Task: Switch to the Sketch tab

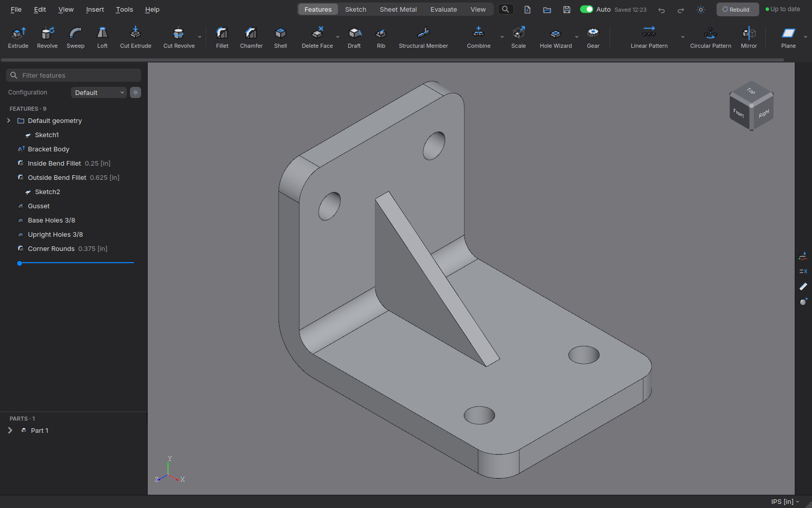Action: pyautogui.click(x=356, y=9)
